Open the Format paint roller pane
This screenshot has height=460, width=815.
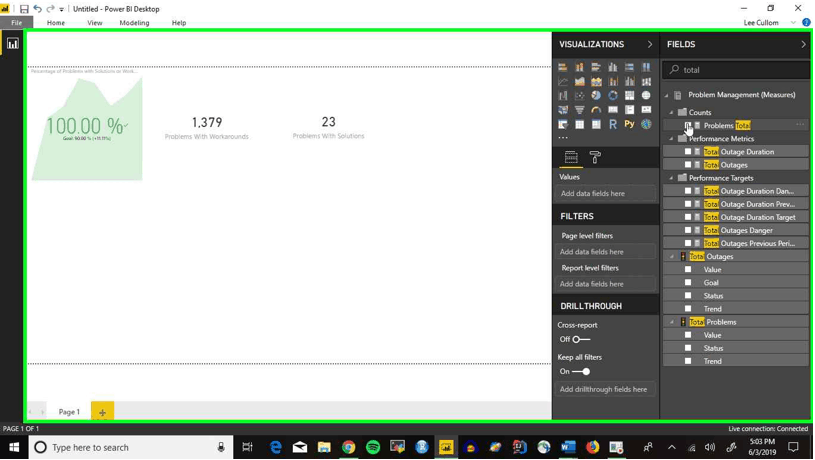[x=595, y=157]
